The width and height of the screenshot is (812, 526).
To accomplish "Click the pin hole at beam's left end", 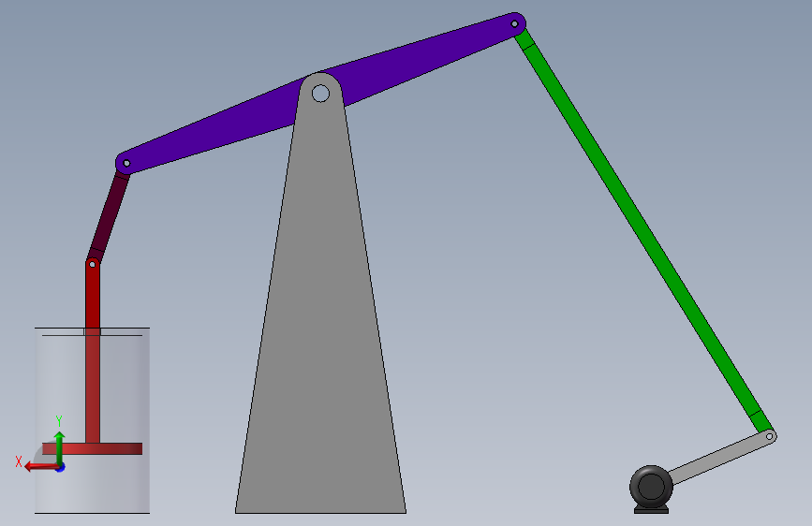I will click(126, 163).
